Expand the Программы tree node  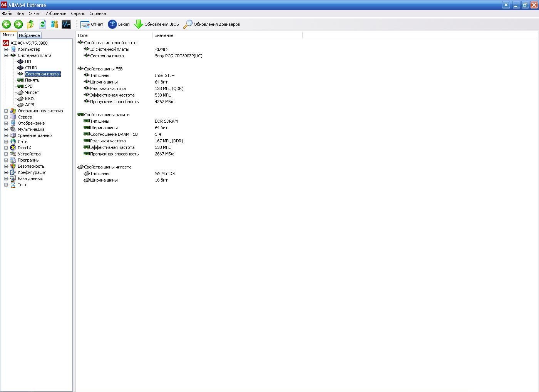pyautogui.click(x=6, y=160)
